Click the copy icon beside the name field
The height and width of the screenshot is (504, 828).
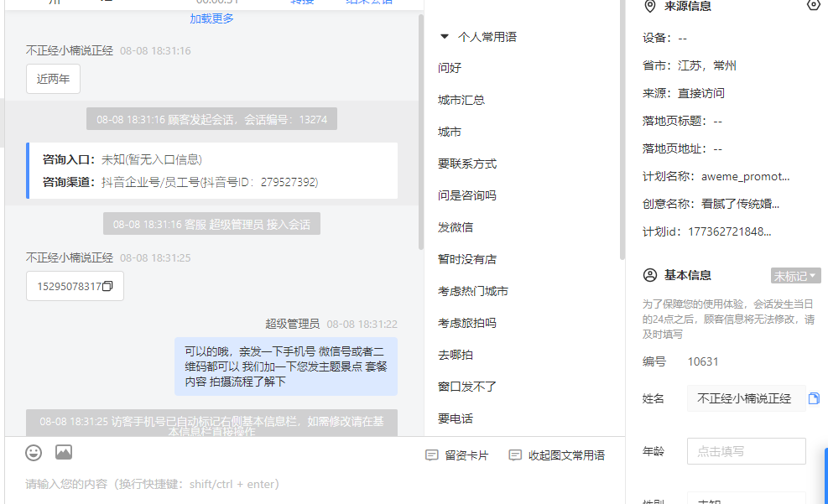click(814, 398)
